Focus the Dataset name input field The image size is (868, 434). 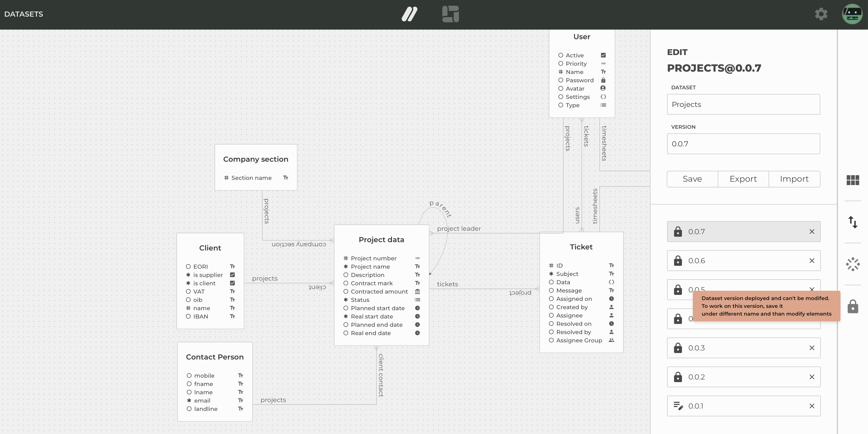pyautogui.click(x=743, y=104)
